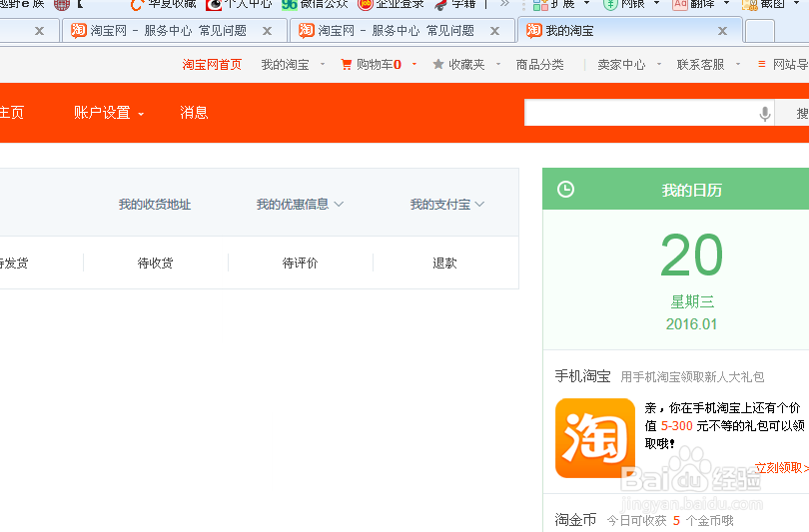Go to 淘宝网首页 link

pos(212,65)
